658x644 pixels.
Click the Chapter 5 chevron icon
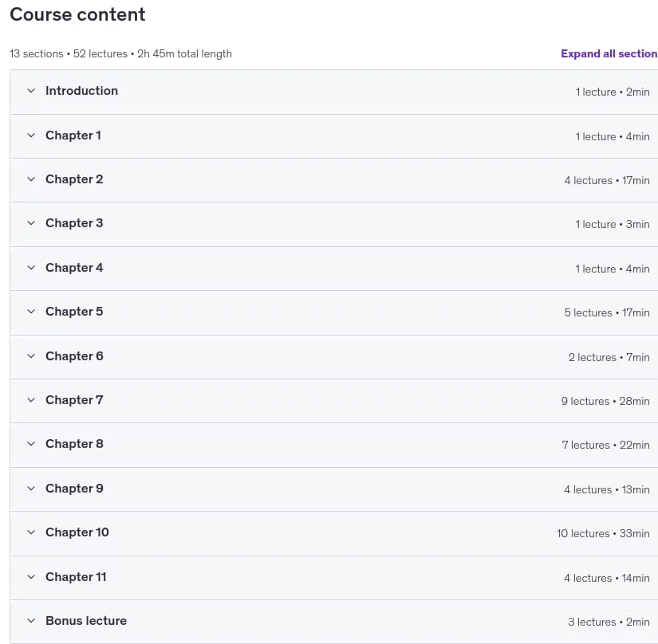click(x=31, y=311)
